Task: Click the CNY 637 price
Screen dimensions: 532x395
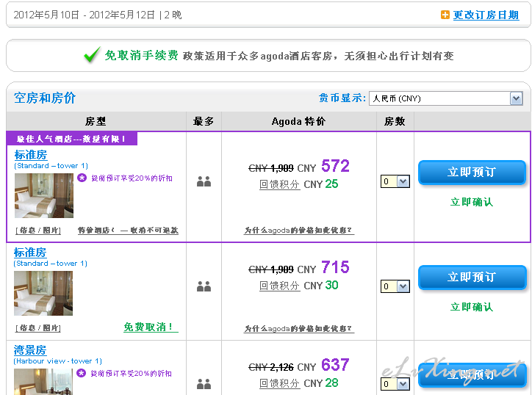Action: [323, 365]
